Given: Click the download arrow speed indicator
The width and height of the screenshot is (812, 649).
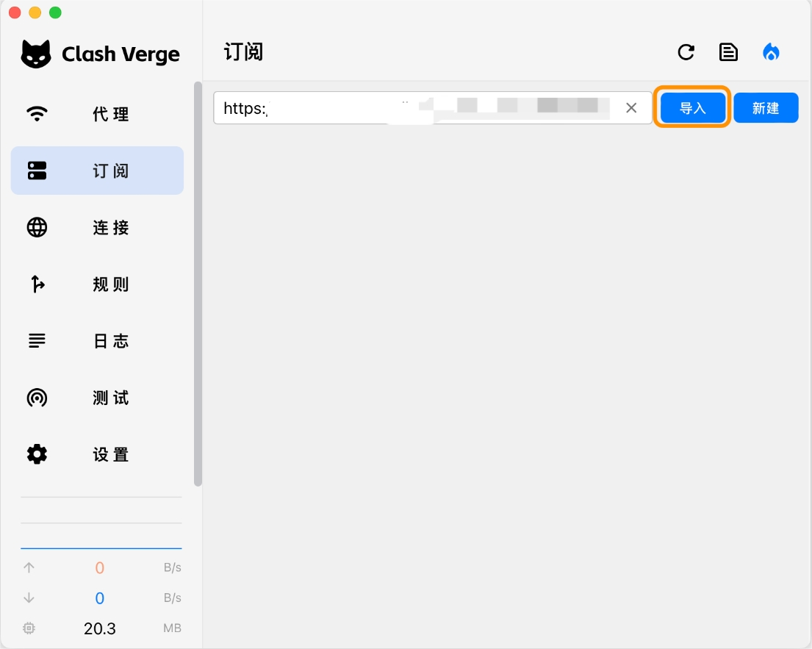Looking at the screenshot, I should pos(29,598).
